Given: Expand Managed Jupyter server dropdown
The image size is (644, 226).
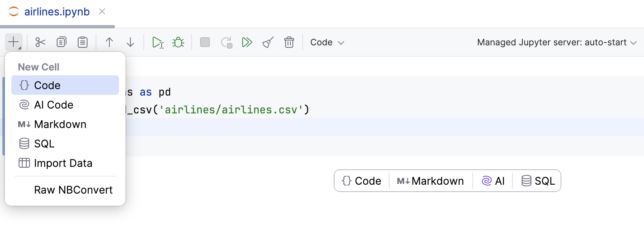Looking at the screenshot, I should click(557, 43).
